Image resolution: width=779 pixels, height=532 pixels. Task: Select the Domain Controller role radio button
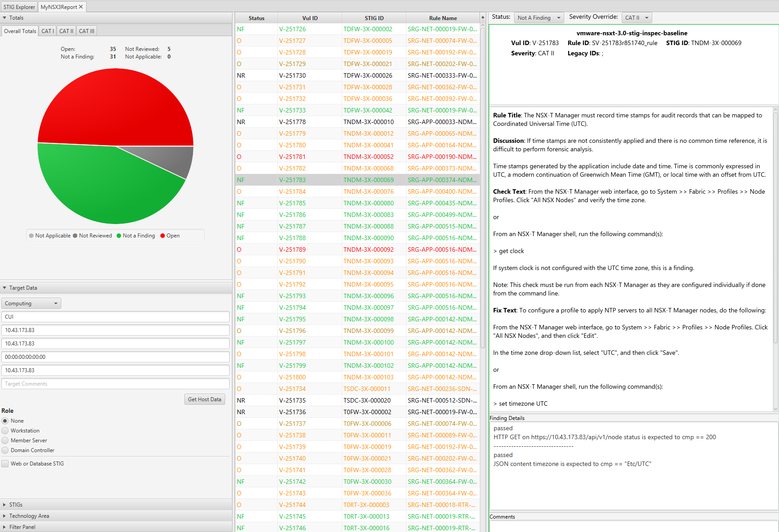point(5,450)
